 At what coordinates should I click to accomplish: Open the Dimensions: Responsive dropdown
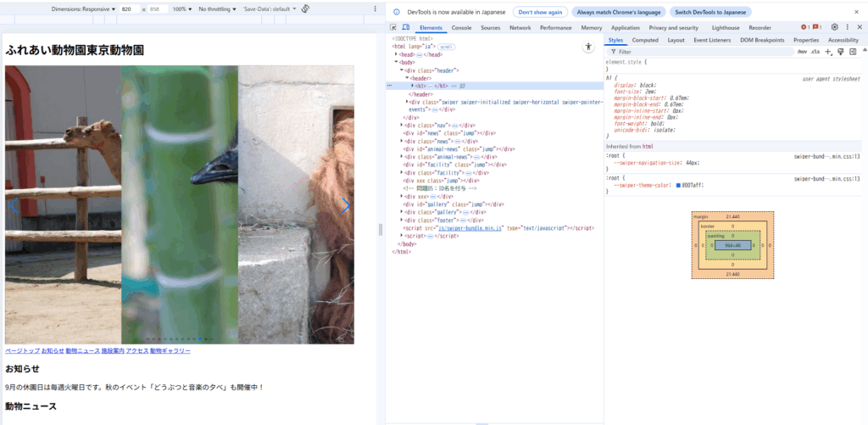click(83, 8)
